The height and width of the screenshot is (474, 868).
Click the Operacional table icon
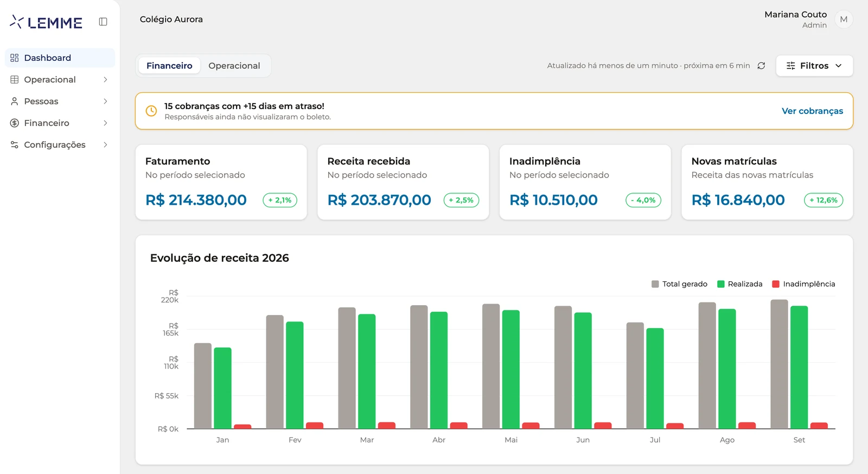15,80
